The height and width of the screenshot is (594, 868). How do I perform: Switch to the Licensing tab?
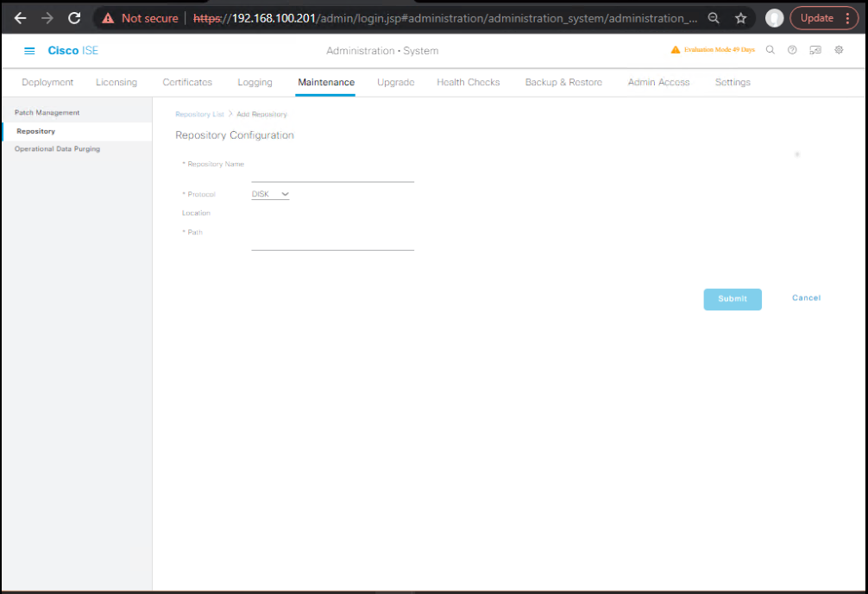click(x=116, y=83)
